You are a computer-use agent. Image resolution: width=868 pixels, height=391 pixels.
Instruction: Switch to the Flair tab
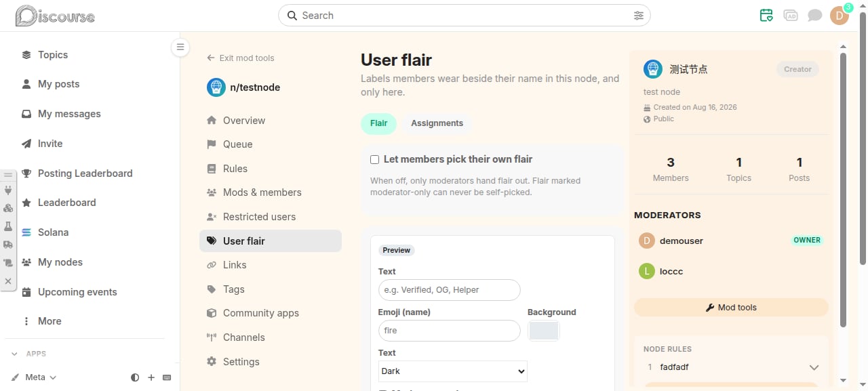pos(378,123)
